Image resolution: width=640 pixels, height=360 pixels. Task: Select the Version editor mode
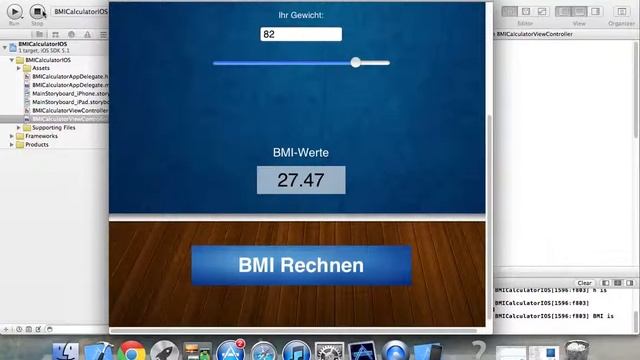[x=542, y=11]
